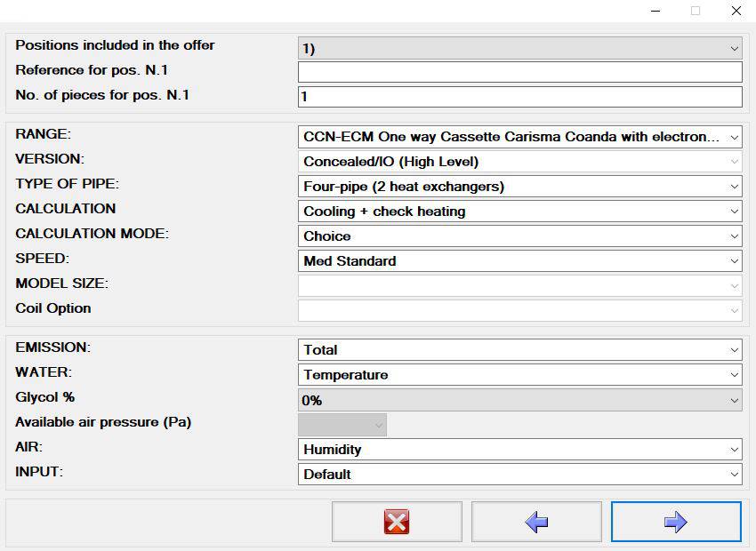Click the red X cancel icon button
This screenshot has height=551, width=756.
pyautogui.click(x=397, y=522)
